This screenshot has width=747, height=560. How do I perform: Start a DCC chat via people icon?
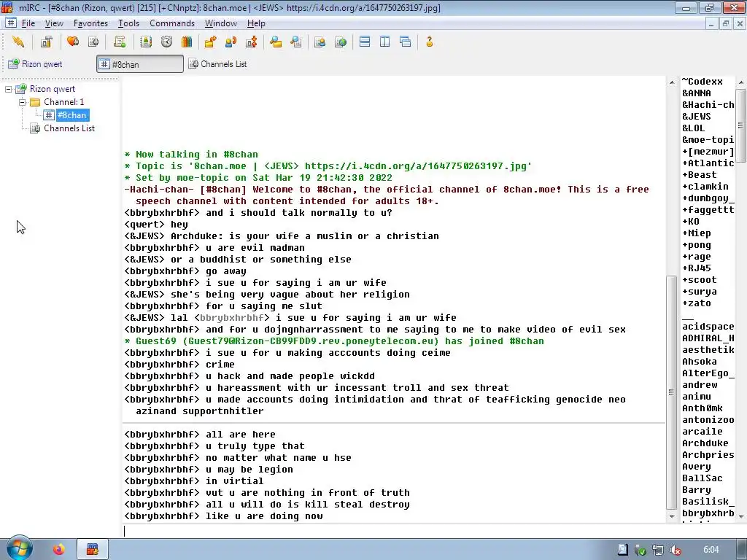click(x=231, y=42)
